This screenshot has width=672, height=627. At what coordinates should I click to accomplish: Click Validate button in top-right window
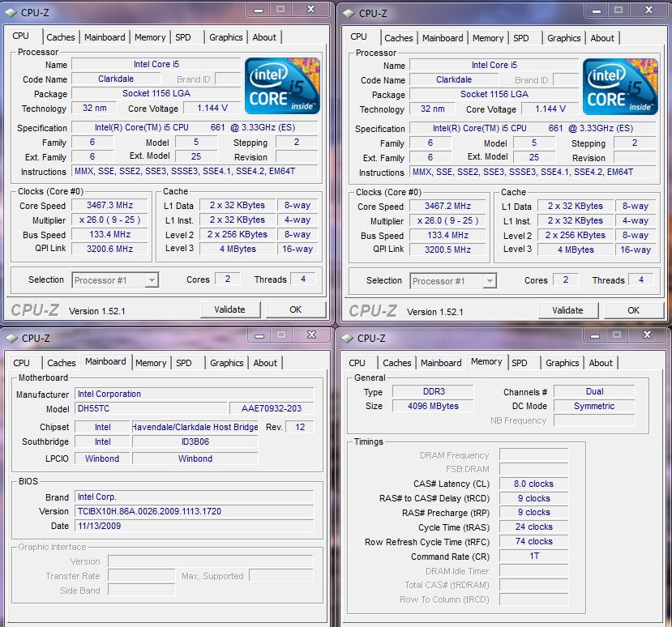tap(568, 310)
